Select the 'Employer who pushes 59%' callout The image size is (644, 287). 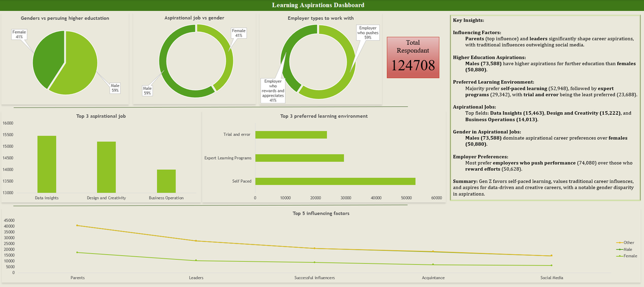point(368,33)
